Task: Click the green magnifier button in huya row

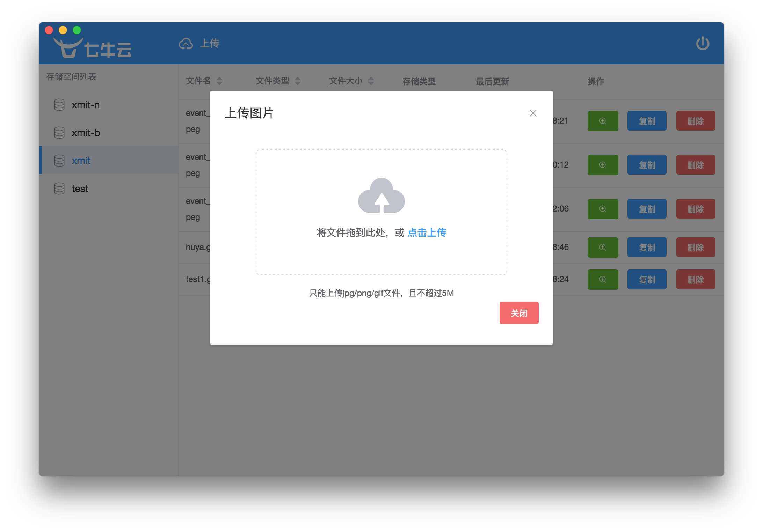Action: coord(603,247)
